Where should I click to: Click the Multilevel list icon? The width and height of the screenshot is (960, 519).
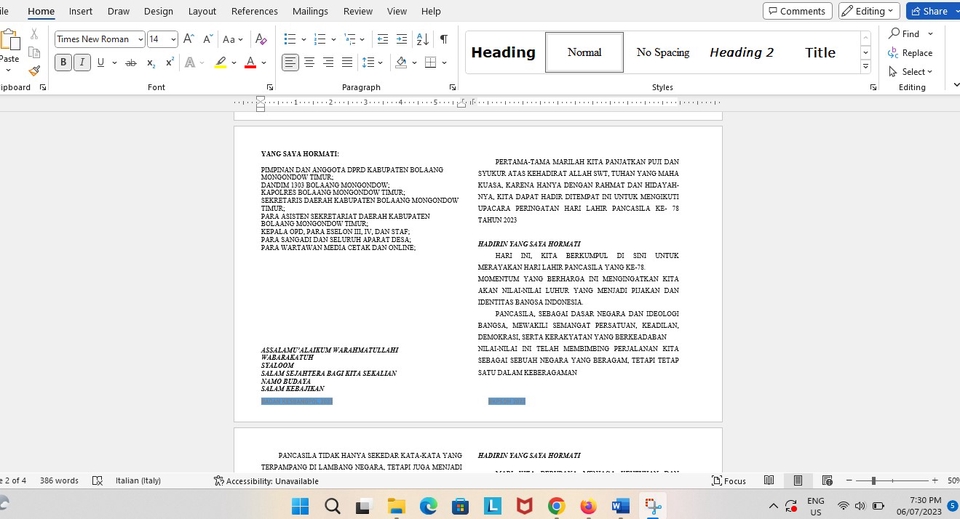(350, 39)
